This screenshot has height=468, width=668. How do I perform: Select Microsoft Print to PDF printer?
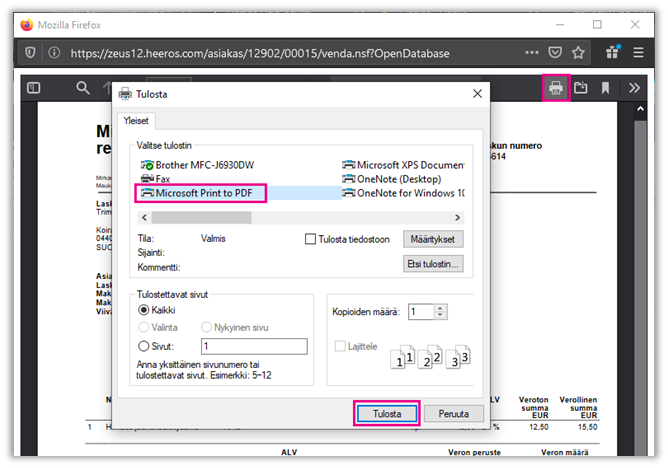click(197, 193)
